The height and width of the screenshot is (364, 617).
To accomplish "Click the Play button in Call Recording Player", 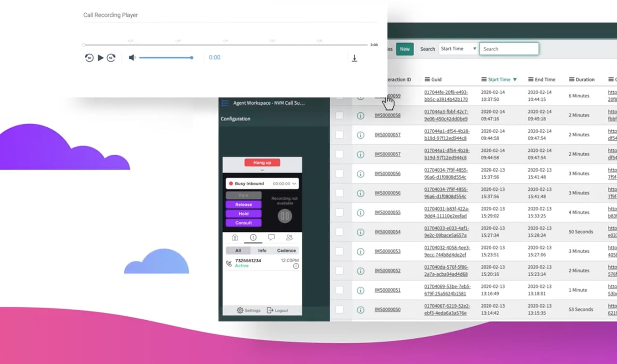I will 100,57.
